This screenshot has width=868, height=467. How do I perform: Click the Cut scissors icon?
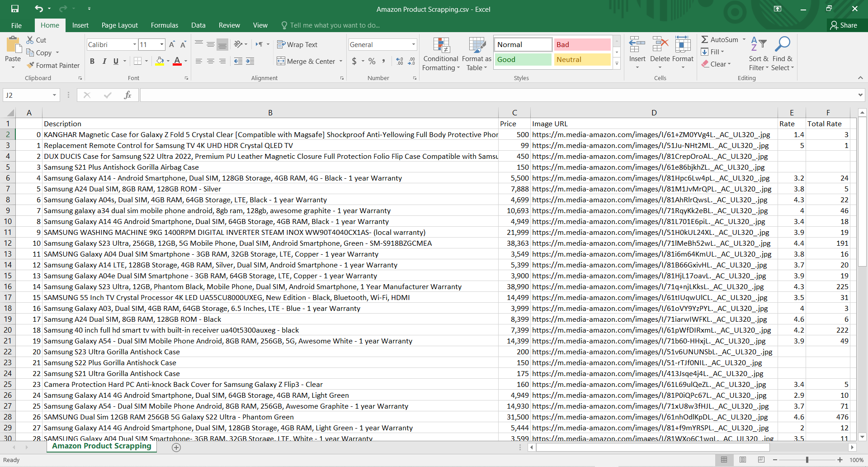click(30, 40)
